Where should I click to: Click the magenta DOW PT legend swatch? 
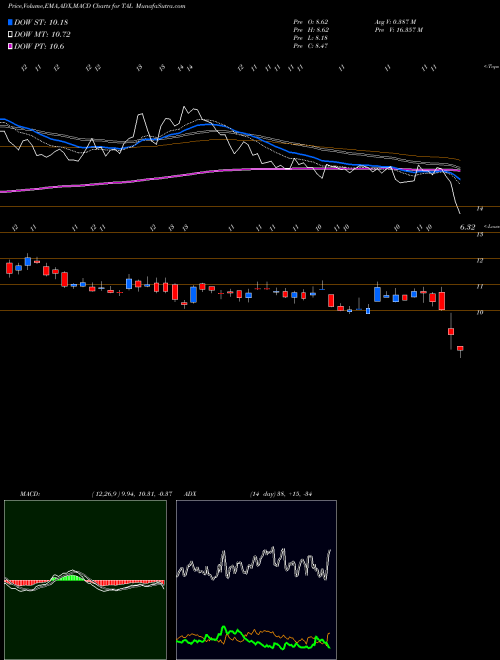point(10,47)
